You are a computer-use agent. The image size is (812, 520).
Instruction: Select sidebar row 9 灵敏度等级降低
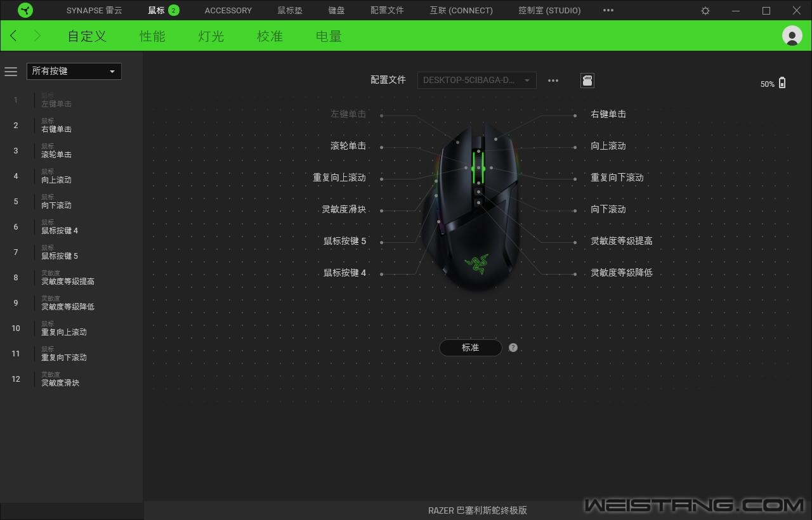click(71, 303)
